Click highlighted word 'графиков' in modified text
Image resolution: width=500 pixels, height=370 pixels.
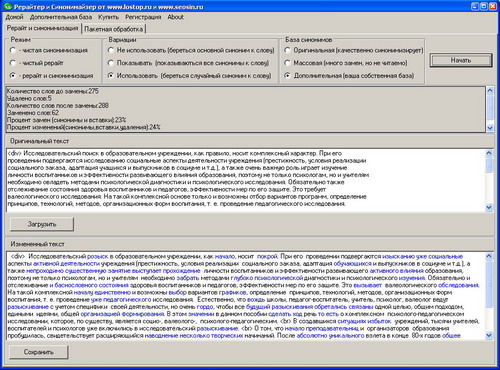coord(232,293)
